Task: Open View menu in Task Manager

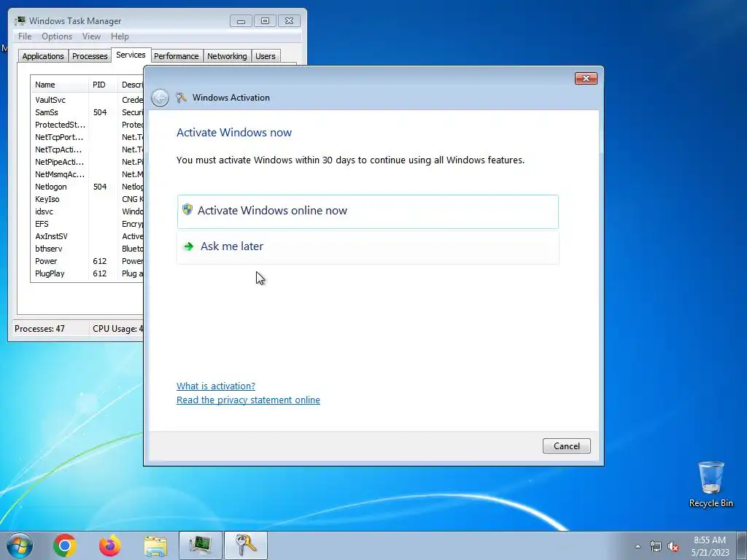Action: (91, 36)
